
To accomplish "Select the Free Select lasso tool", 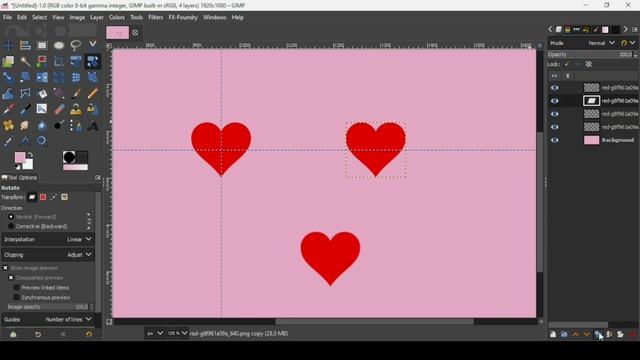I will (x=76, y=45).
